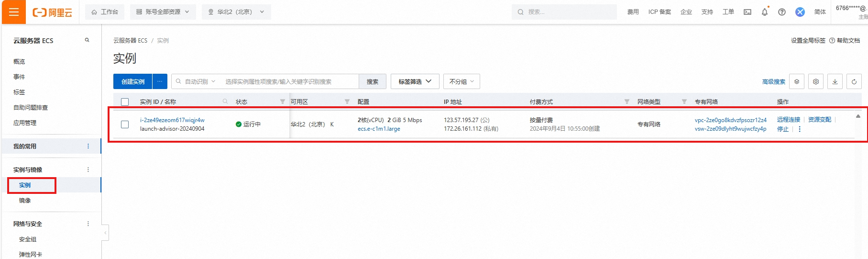Filter the 状态 column
Screen dimensions: 868x259
283,101
